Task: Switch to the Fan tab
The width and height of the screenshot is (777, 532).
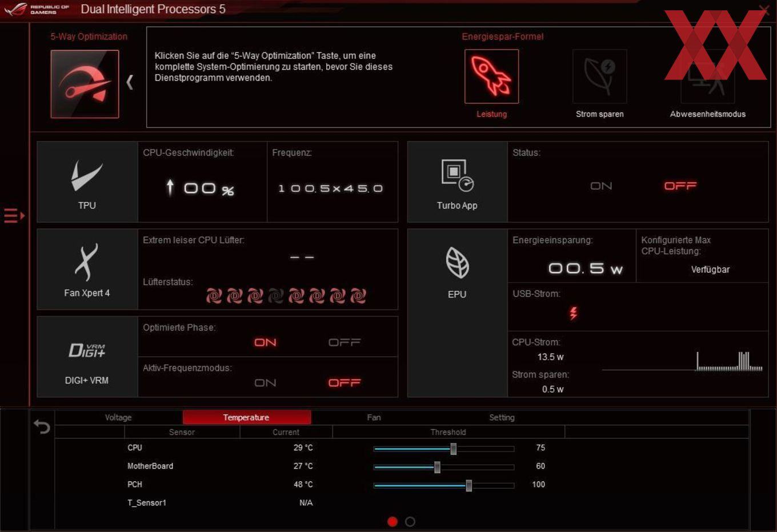Action: point(374,417)
